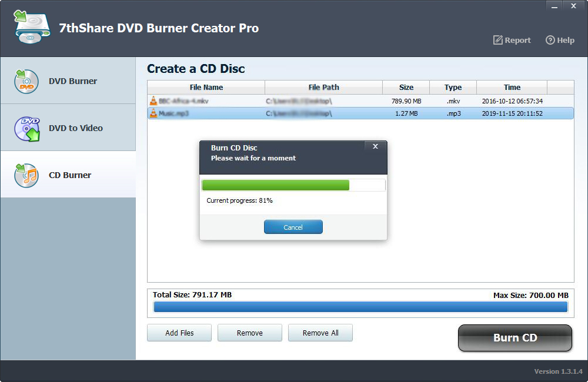588x382 pixels.
Task: Click the .mp3 type cell
Action: 454,113
